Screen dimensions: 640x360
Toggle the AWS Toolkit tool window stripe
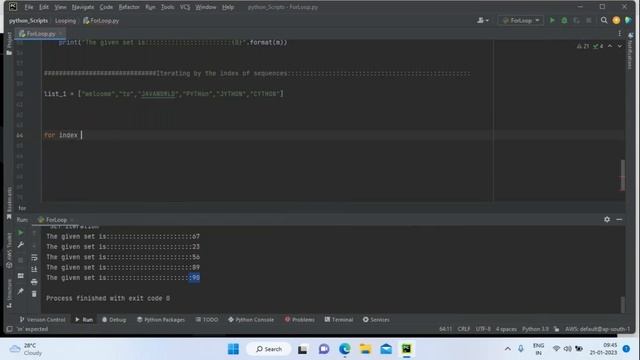coord(9,250)
